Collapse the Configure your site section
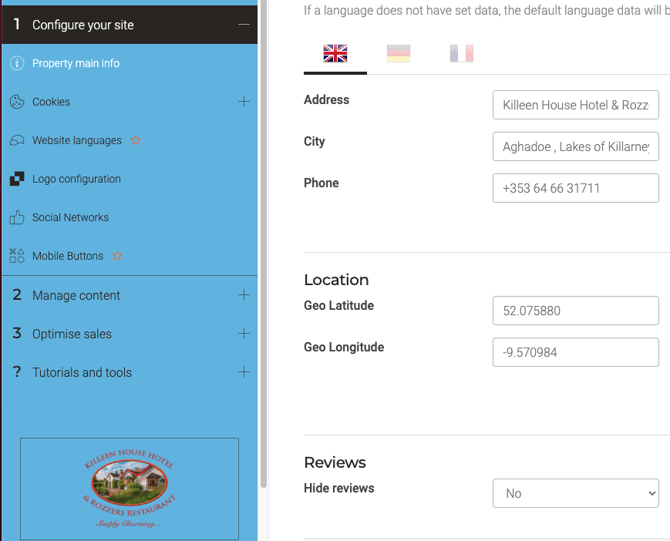The height and width of the screenshot is (541, 670). pyautogui.click(x=244, y=25)
